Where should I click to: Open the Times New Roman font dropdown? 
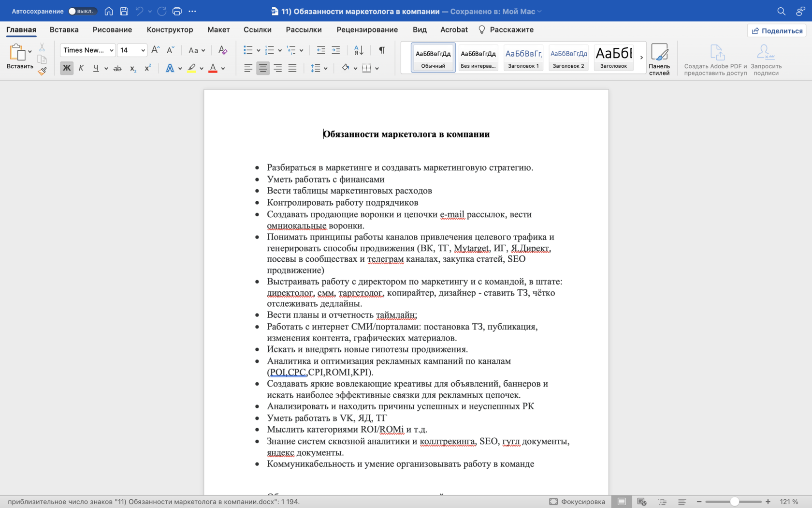[x=111, y=50]
